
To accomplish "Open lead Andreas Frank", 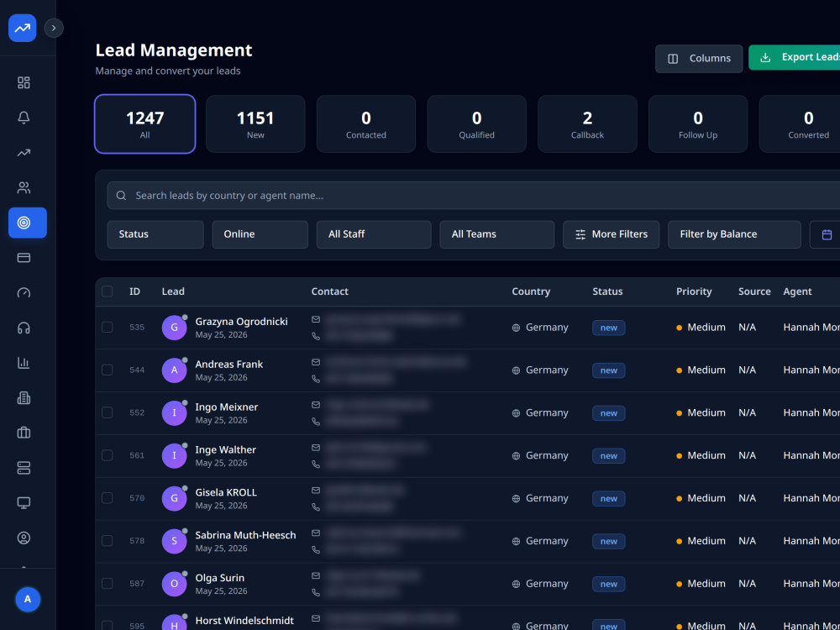I will coord(229,365).
